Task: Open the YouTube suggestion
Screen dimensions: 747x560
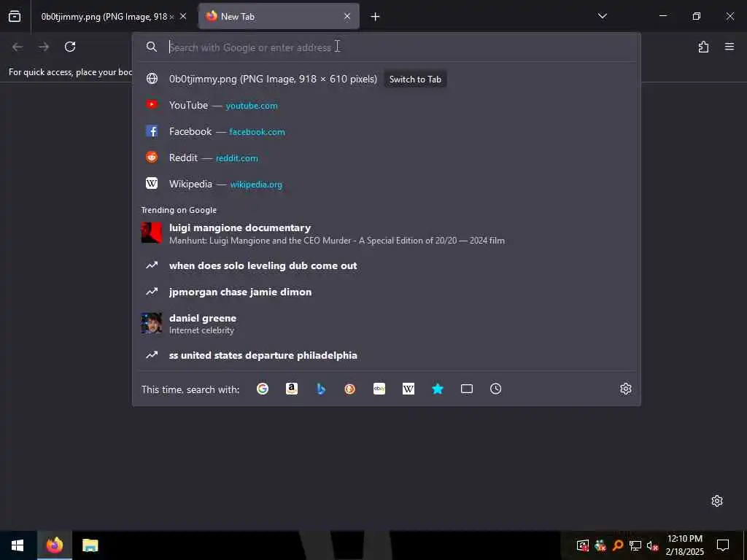Action: 387,105
